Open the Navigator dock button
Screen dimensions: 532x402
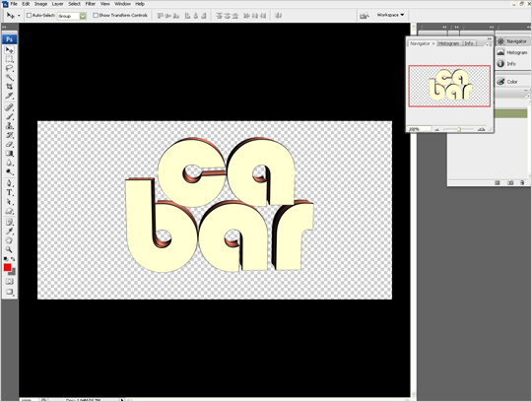click(x=512, y=41)
